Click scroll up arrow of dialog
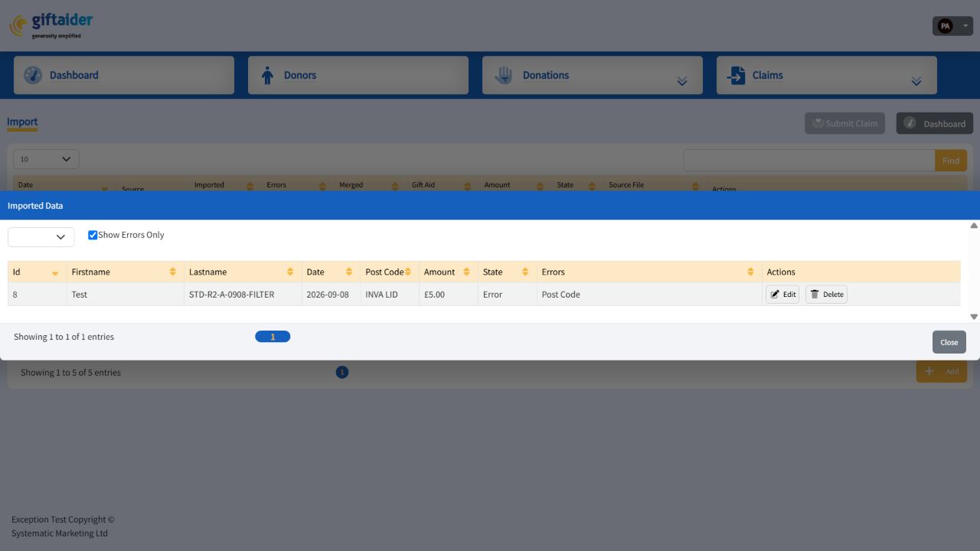This screenshot has height=551, width=980. tap(974, 226)
